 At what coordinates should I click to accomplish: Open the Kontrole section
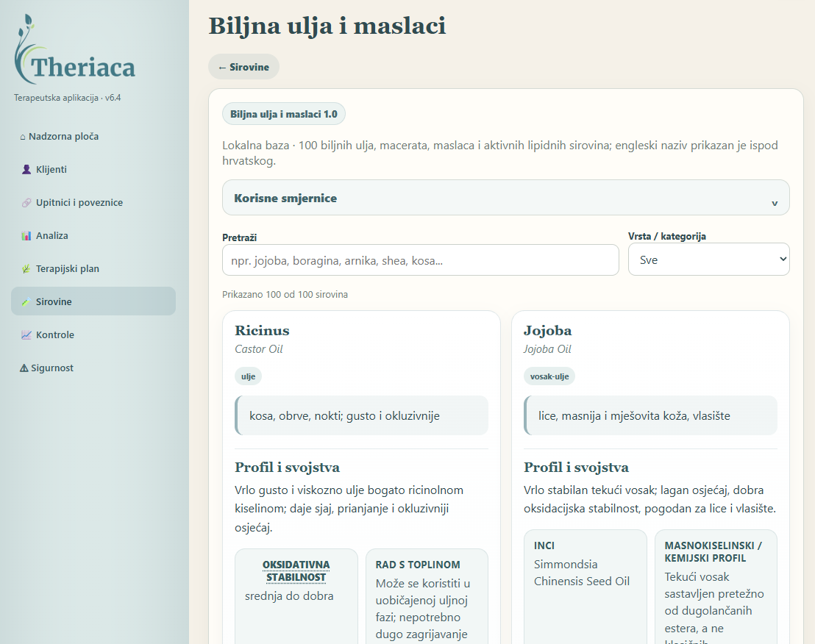click(x=93, y=334)
